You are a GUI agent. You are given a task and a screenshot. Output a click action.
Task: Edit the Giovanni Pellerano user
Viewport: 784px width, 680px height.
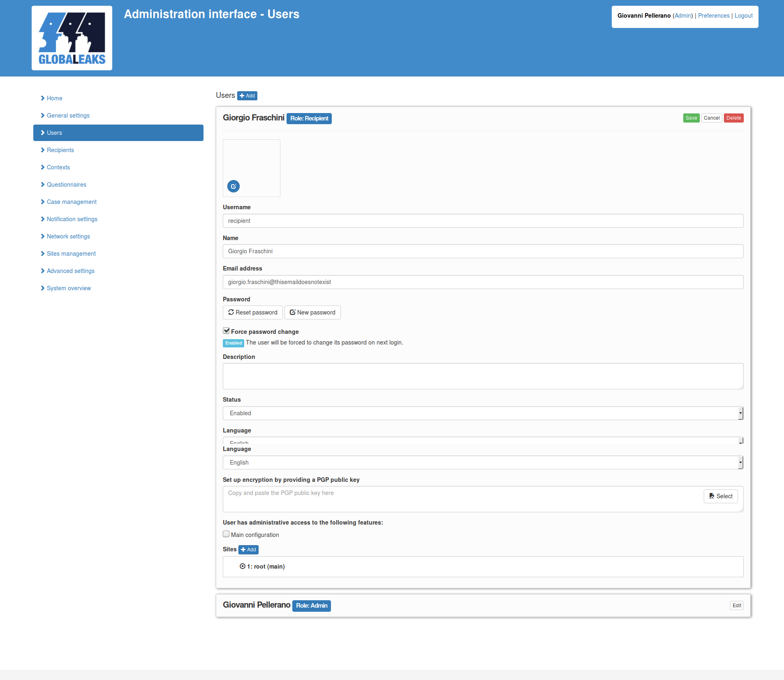click(x=737, y=606)
